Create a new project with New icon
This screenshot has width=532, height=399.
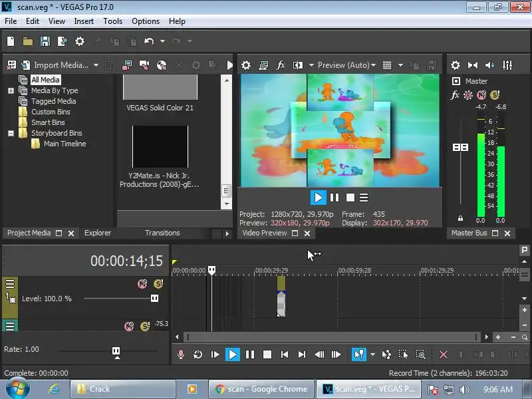[x=11, y=41]
